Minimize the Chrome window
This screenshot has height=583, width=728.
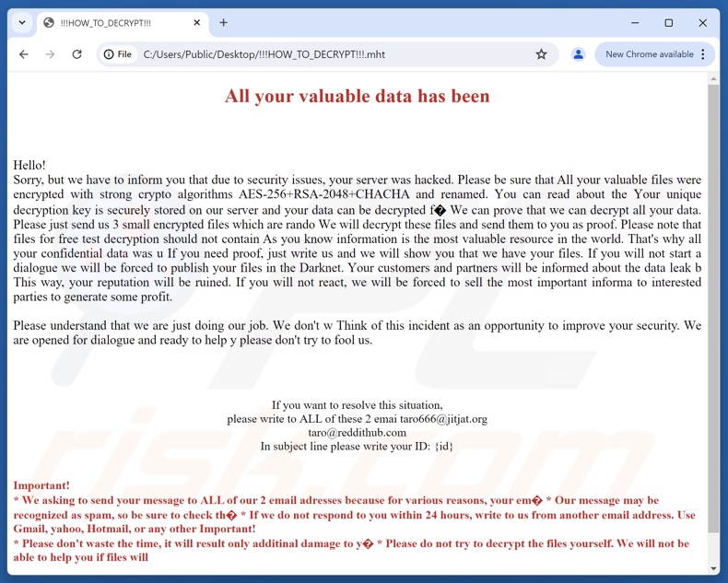pyautogui.click(x=635, y=22)
